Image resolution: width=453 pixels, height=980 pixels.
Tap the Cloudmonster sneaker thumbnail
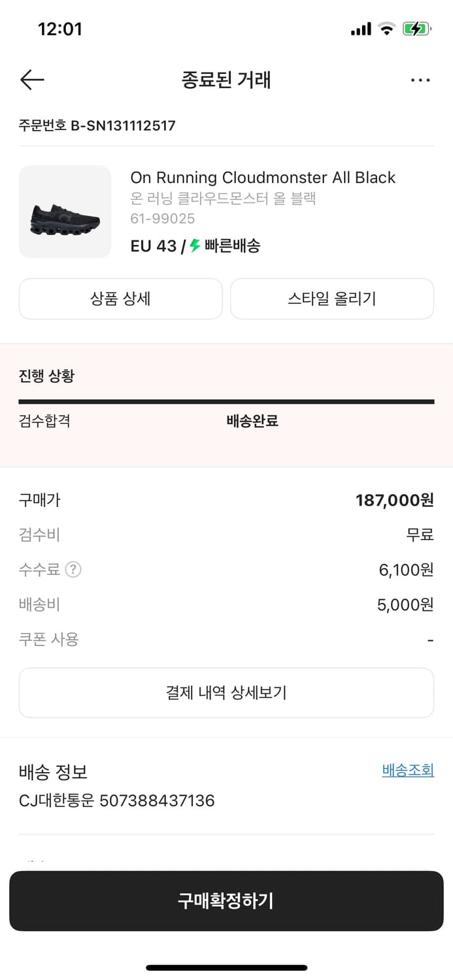pyautogui.click(x=65, y=212)
